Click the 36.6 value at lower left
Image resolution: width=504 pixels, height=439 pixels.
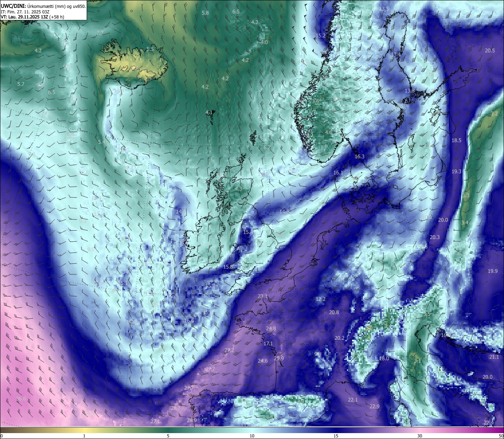(x=21, y=398)
